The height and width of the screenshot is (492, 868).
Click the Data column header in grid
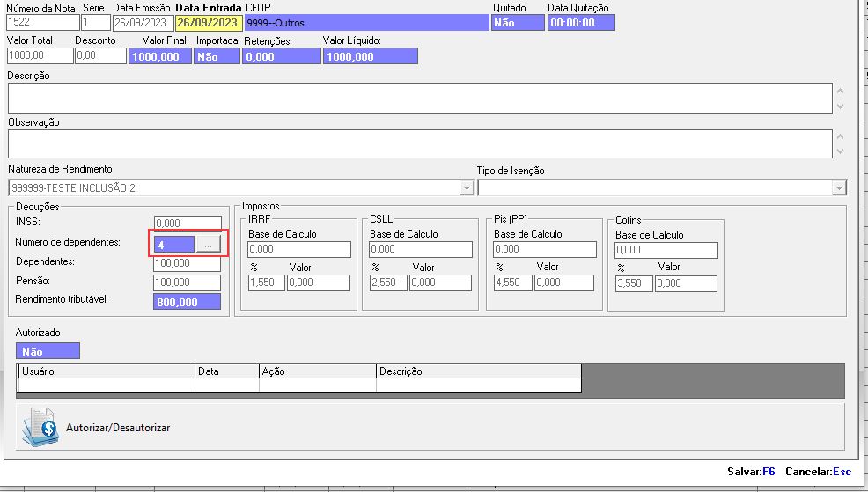tap(227, 371)
